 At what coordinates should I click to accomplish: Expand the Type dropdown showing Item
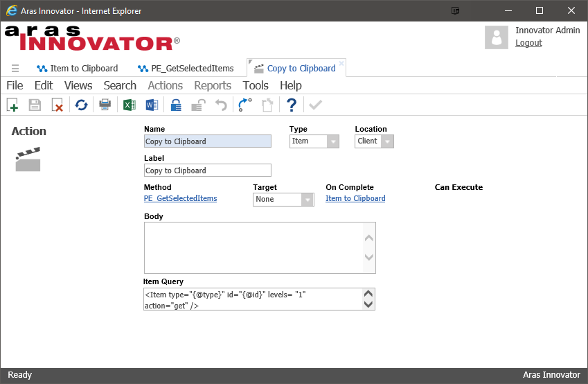point(332,141)
